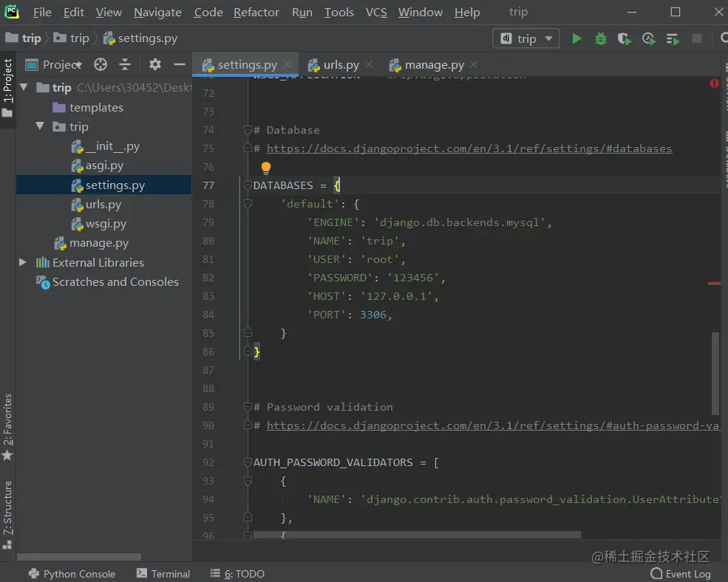Screen dimensions: 728x582
Task: Collapse all in Project panel
Action: tap(125, 64)
